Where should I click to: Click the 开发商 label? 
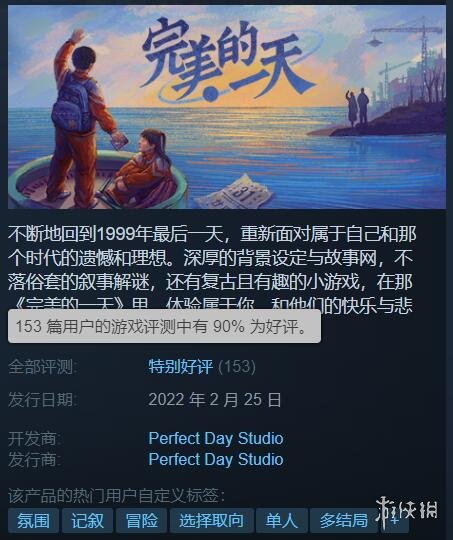[x=34, y=438]
